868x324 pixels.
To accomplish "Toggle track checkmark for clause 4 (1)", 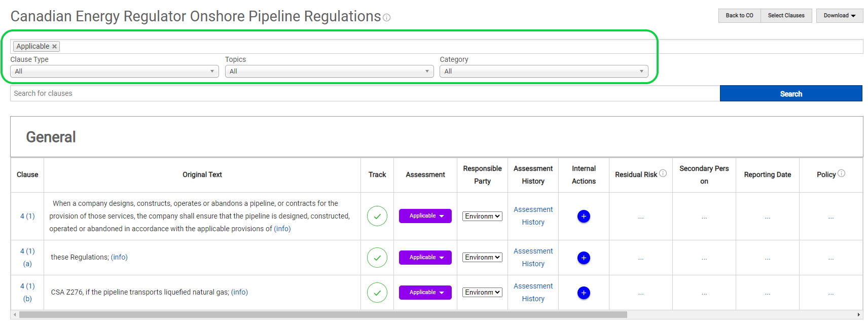I will coord(377,216).
